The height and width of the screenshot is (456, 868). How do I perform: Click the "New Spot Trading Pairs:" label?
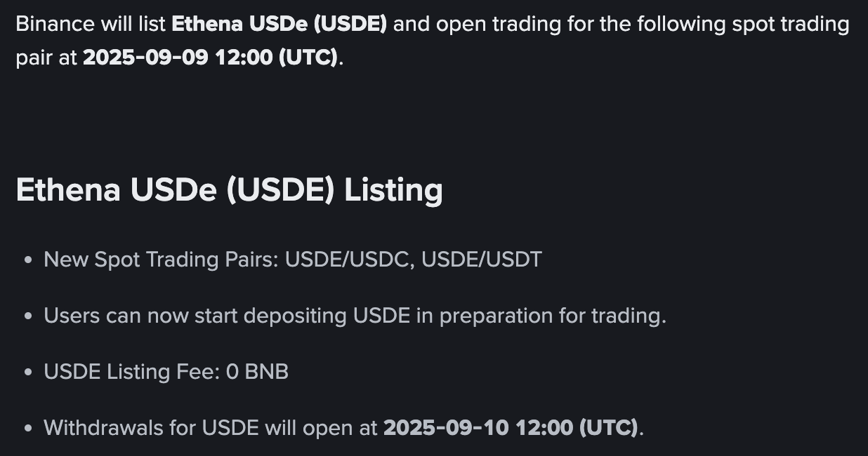point(162,260)
